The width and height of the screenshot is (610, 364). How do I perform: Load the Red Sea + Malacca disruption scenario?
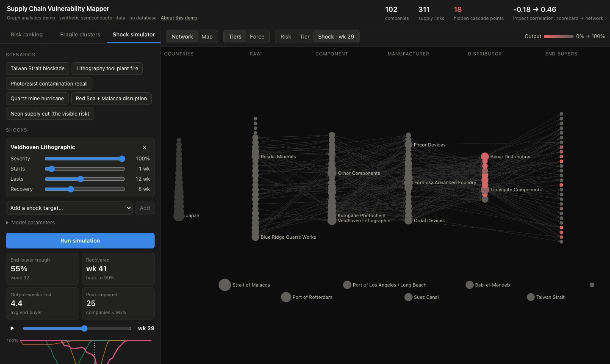[111, 99]
